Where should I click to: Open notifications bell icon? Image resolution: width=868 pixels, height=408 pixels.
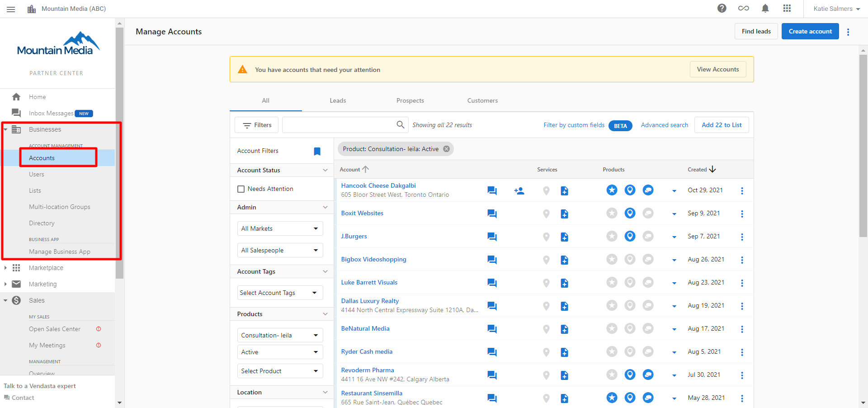pyautogui.click(x=765, y=8)
